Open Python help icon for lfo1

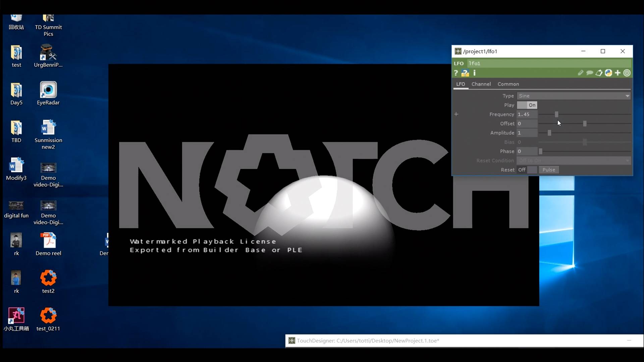465,73
